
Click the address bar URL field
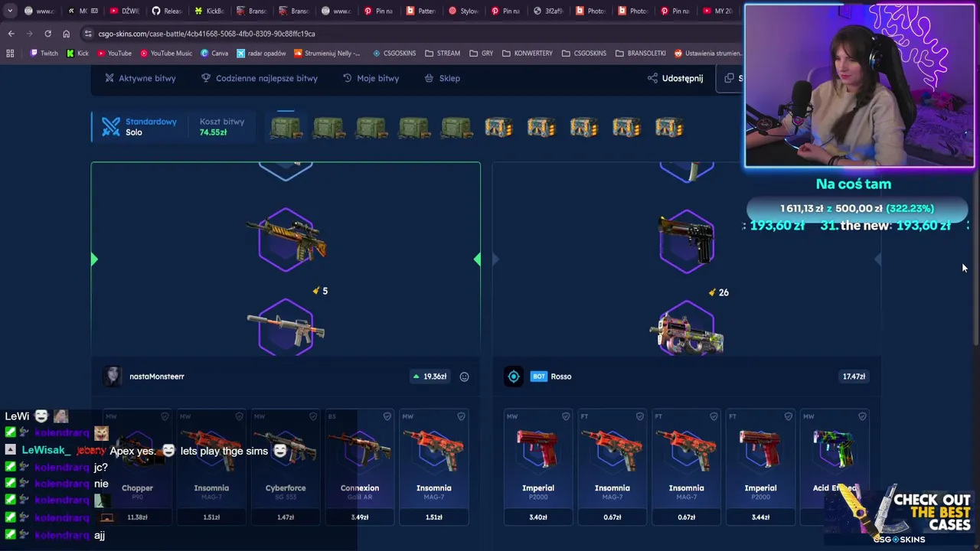(413, 34)
